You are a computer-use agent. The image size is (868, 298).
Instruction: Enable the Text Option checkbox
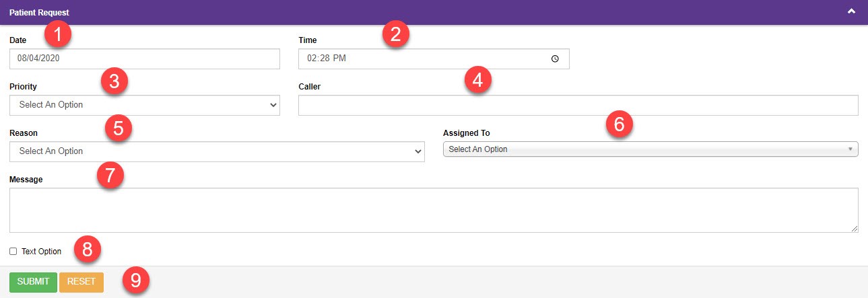point(13,252)
